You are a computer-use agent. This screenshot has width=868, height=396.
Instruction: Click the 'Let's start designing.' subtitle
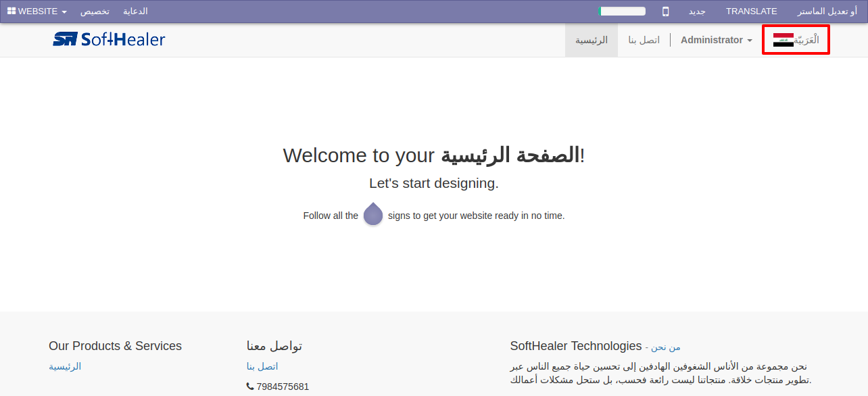tap(434, 183)
